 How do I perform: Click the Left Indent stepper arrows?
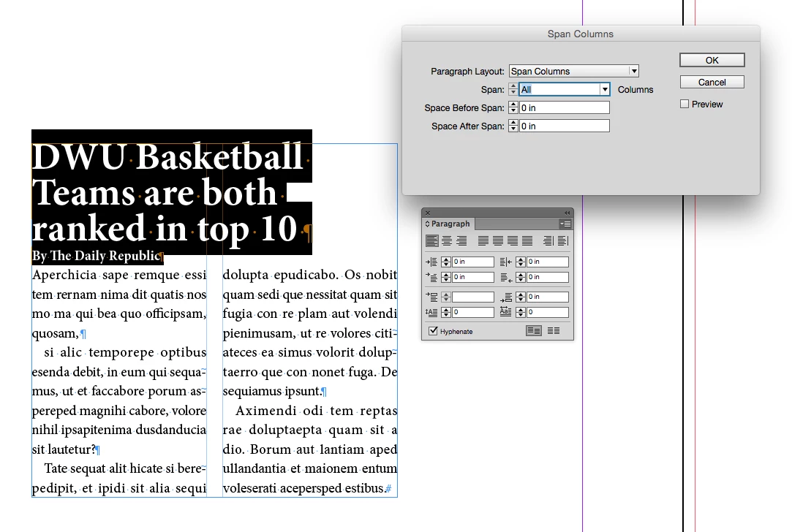[445, 262]
